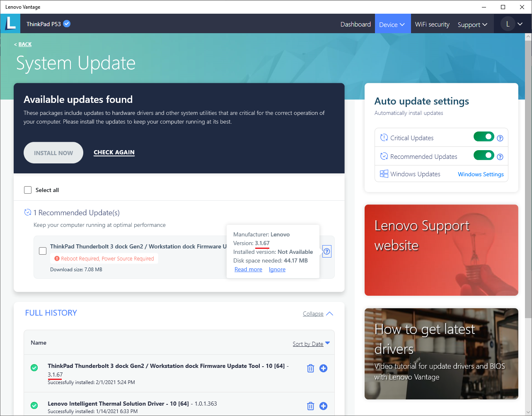532x416 pixels.
Task: Open the Device dropdown menu
Action: [392, 24]
